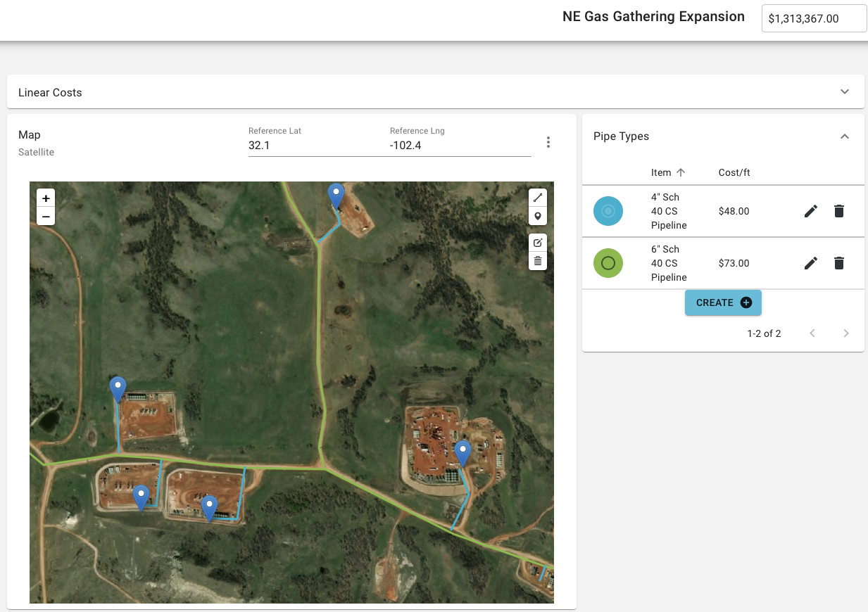This screenshot has height=612, width=868.
Task: Activate the edit layers tool on map
Action: point(538,243)
